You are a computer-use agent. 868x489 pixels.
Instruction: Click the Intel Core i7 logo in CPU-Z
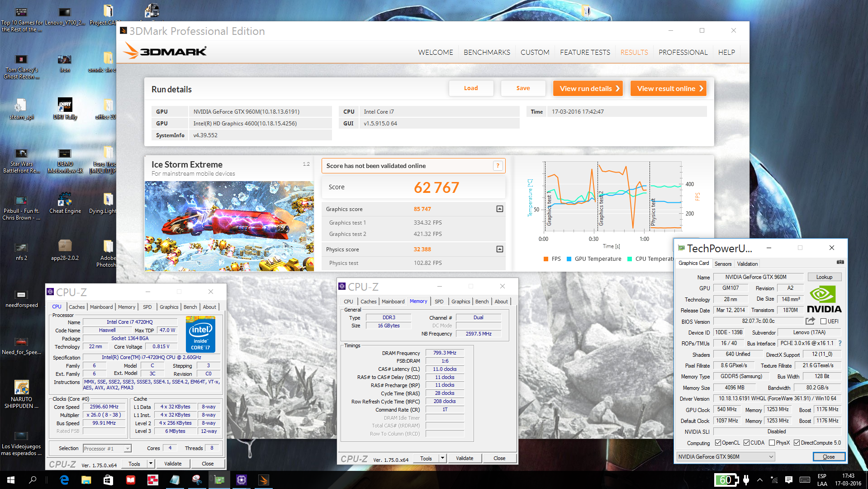pos(200,335)
